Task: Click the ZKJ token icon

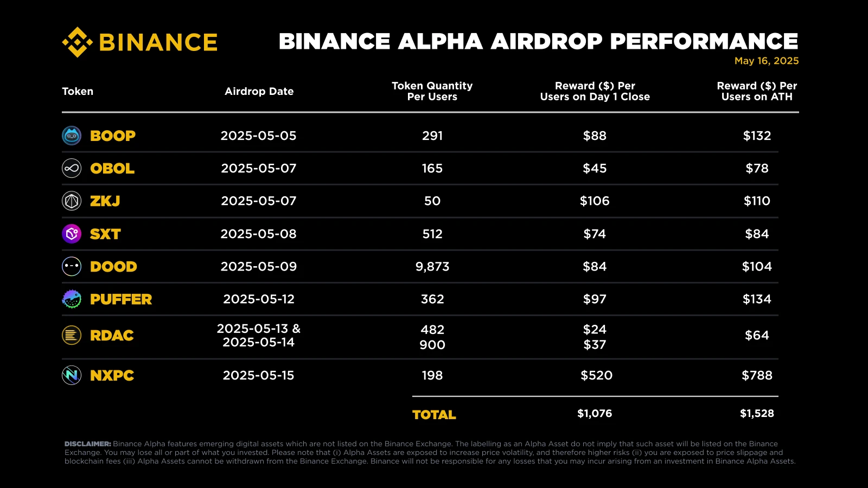Action: click(x=72, y=201)
